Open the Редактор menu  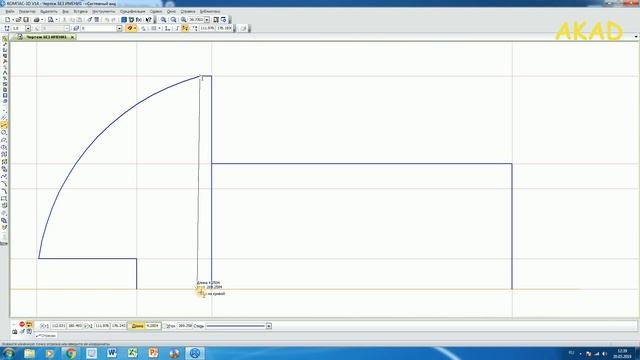tap(27, 11)
